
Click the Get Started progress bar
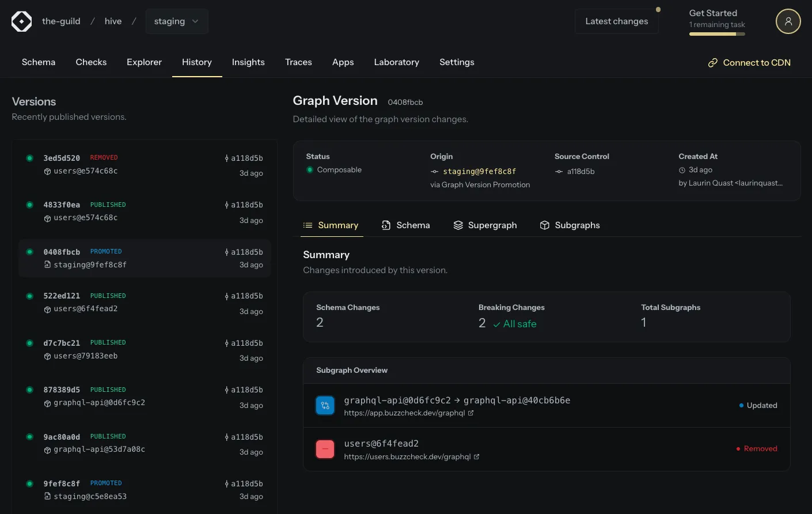point(717,34)
